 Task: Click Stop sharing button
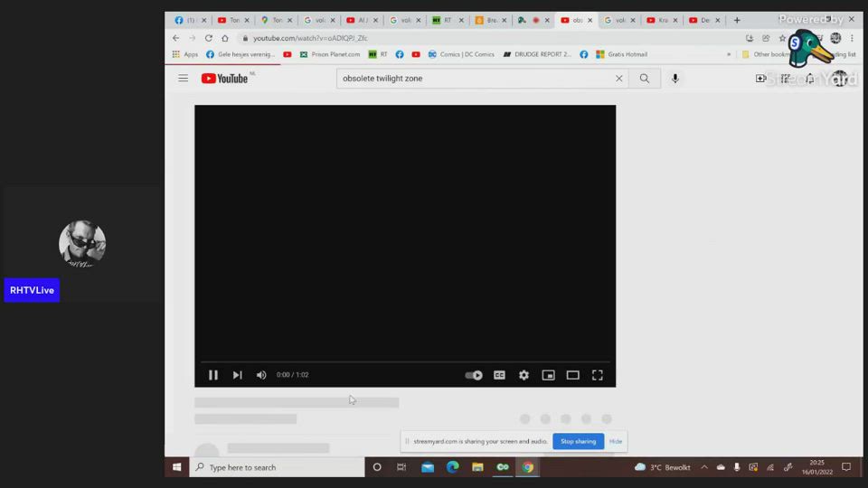point(578,441)
